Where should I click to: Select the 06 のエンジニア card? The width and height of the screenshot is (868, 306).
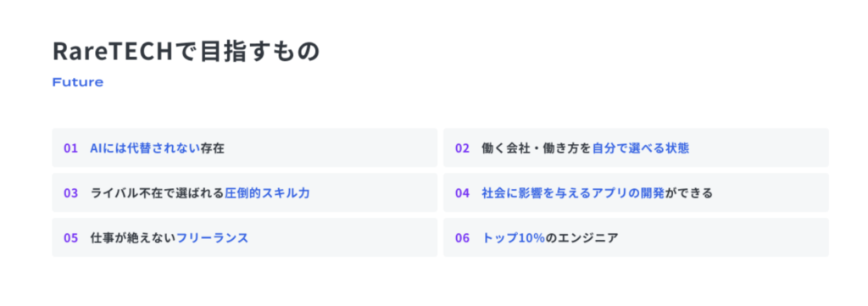click(636, 237)
